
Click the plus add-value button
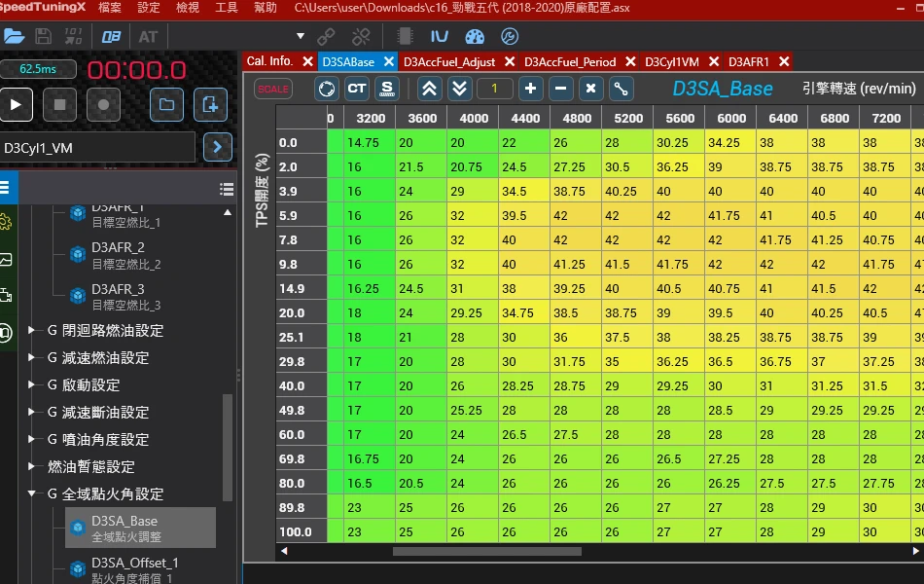[x=530, y=90]
